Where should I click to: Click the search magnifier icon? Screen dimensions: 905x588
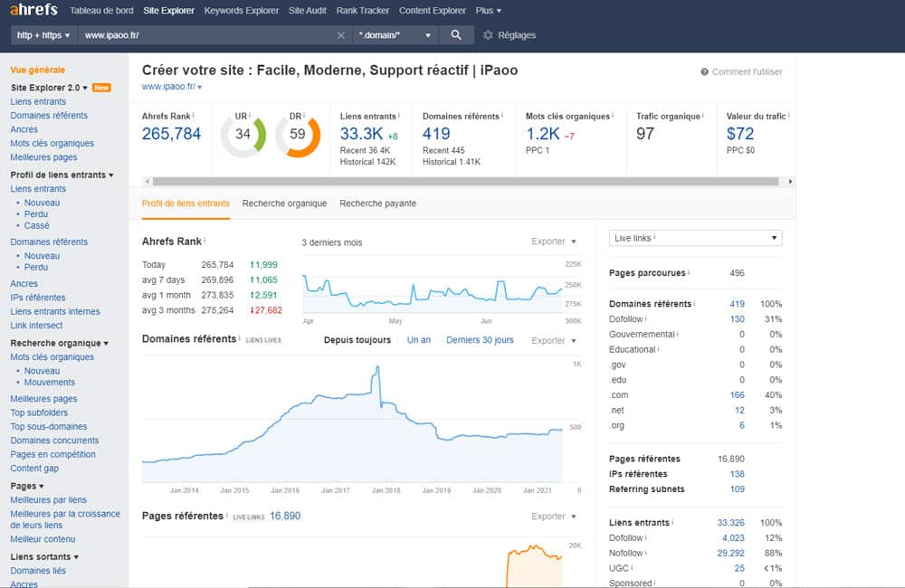point(457,34)
